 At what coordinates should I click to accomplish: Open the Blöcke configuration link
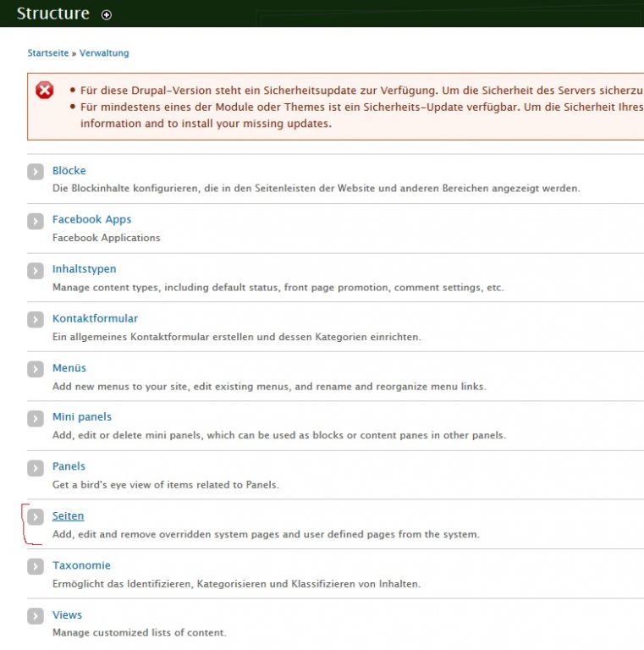pos(69,170)
